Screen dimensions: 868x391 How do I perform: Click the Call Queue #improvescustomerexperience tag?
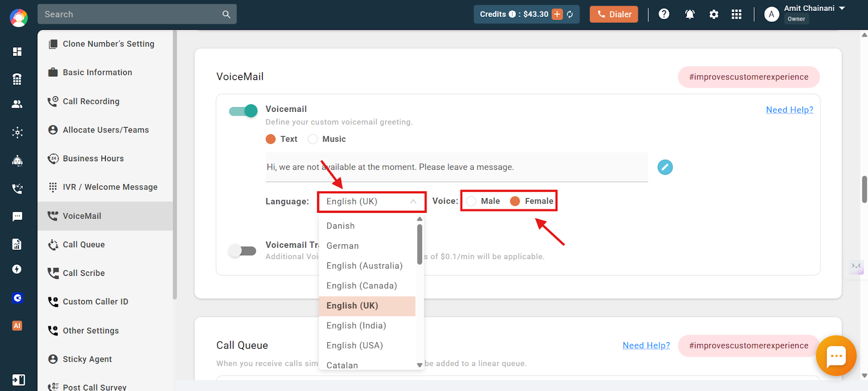click(x=749, y=346)
